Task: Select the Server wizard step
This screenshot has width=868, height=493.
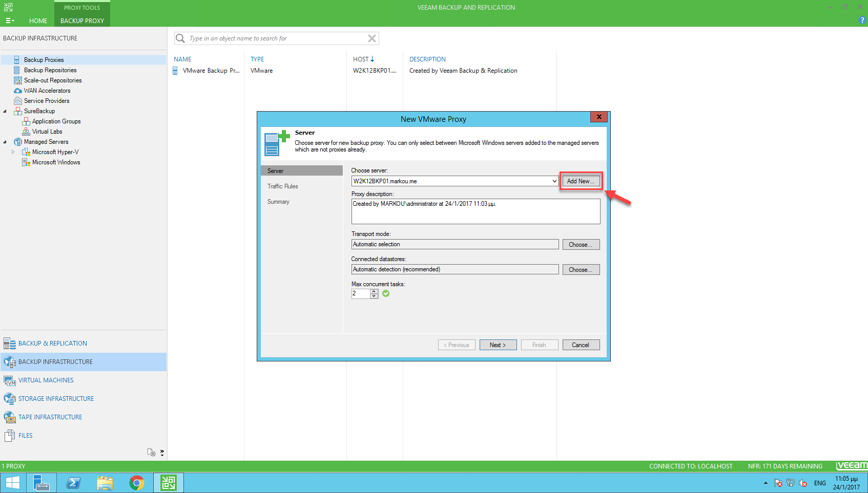Action: click(302, 171)
